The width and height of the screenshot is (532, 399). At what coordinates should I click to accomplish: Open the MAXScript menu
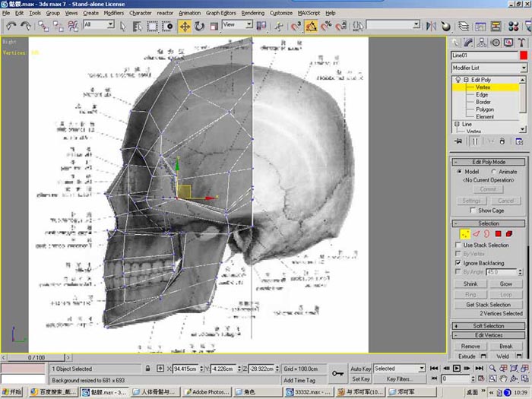309,13
